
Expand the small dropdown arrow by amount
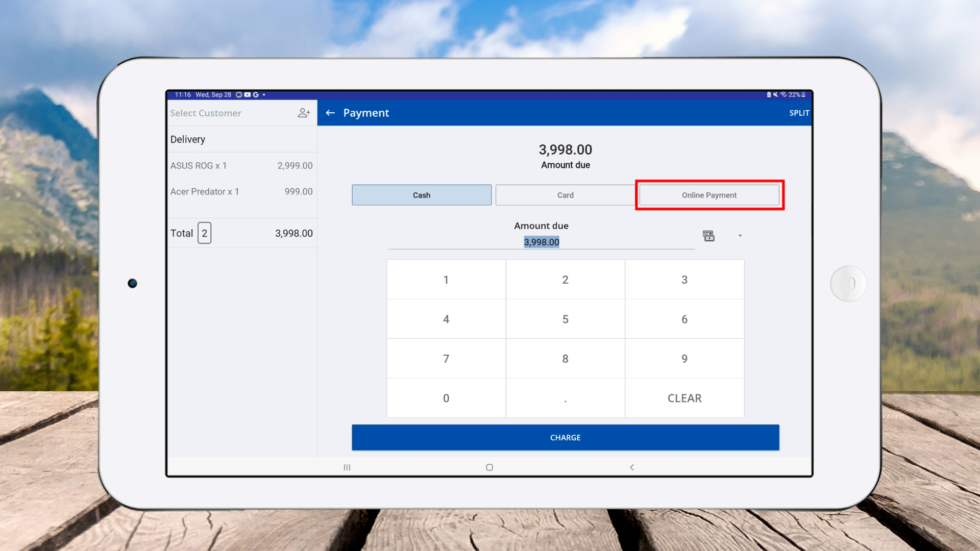(x=740, y=236)
